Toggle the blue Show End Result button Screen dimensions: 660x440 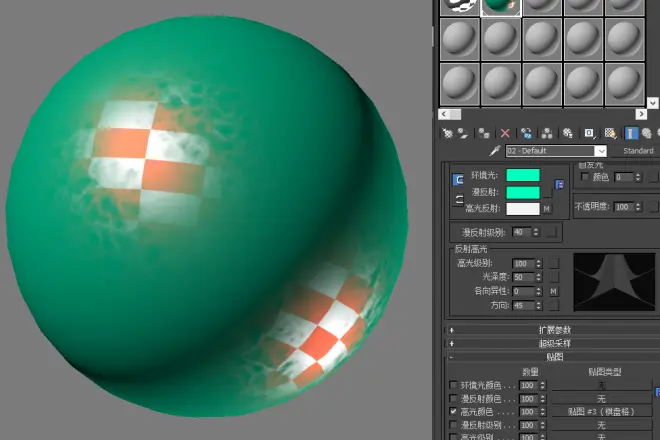(x=631, y=133)
